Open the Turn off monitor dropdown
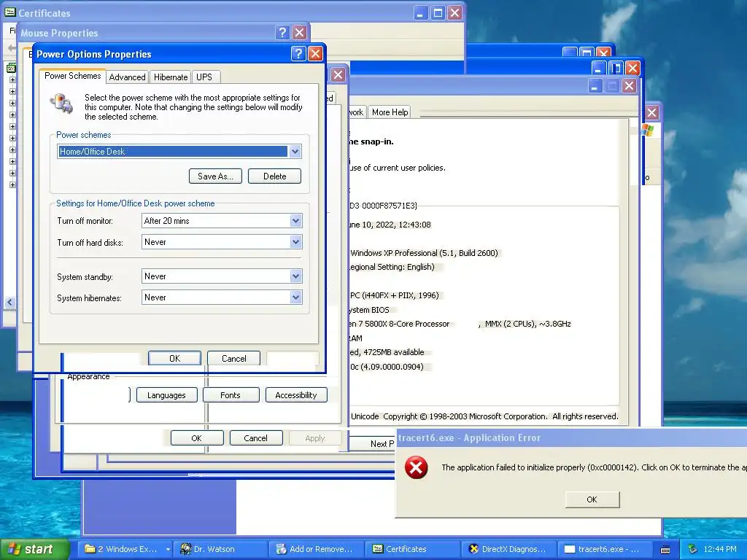Screen dimensions: 747x560 [x=295, y=220]
